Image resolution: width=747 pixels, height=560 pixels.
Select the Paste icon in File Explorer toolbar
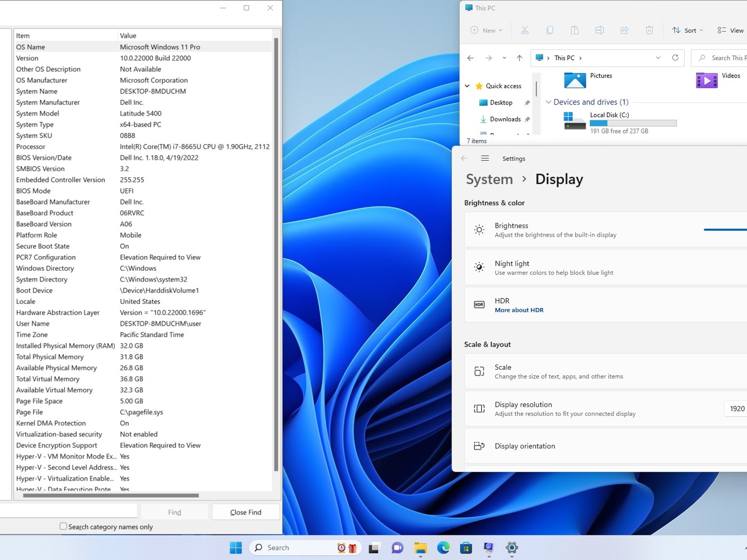coord(575,30)
